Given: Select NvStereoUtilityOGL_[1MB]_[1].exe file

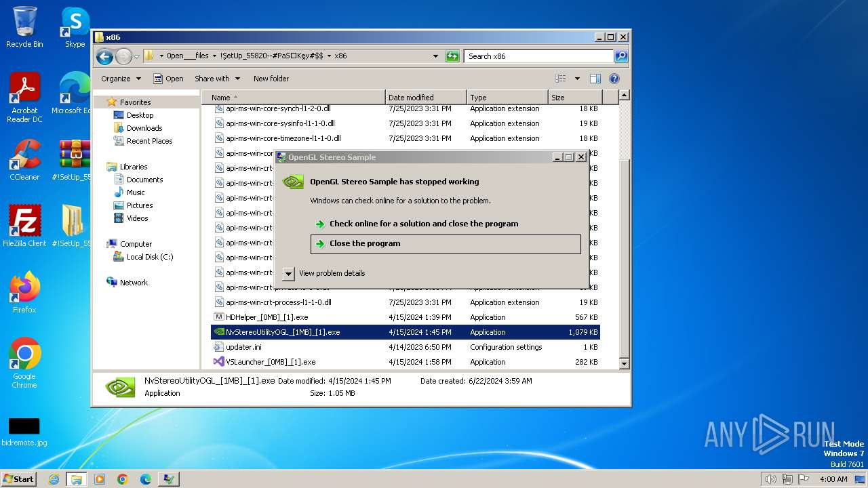Looking at the screenshot, I should tap(406, 332).
